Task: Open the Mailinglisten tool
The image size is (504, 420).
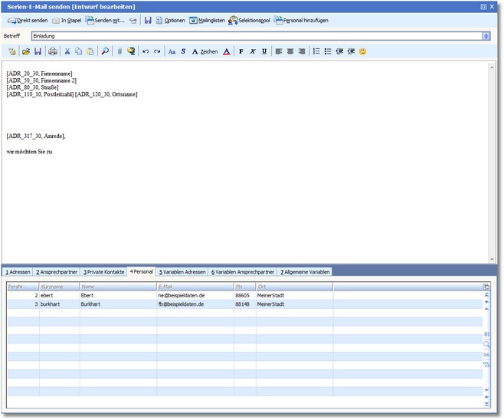Action: [x=207, y=20]
